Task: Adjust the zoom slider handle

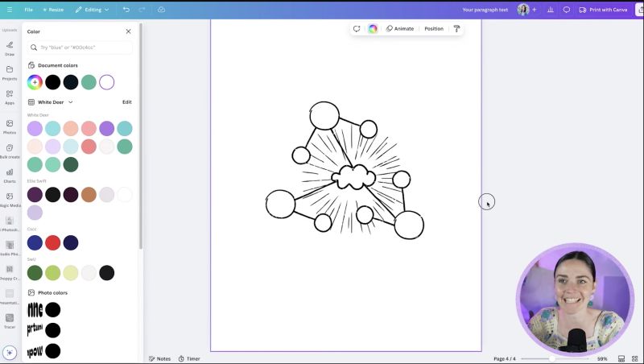Action: (552, 358)
